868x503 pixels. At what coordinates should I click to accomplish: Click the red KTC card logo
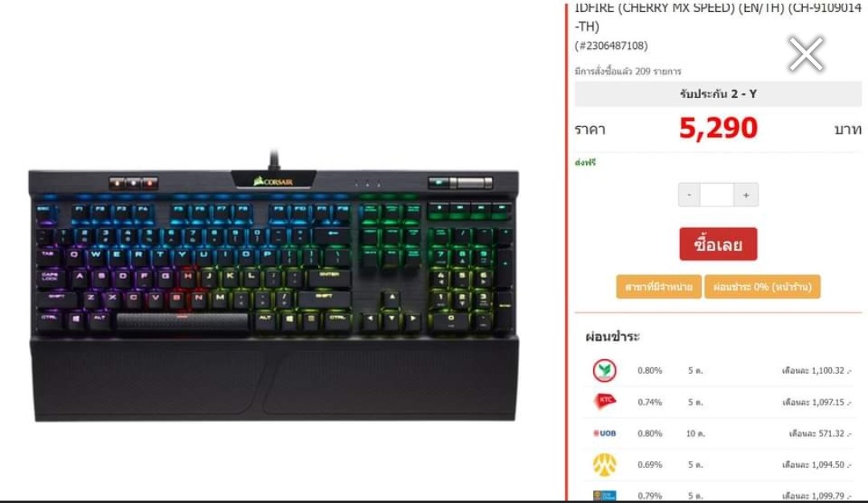[604, 401]
